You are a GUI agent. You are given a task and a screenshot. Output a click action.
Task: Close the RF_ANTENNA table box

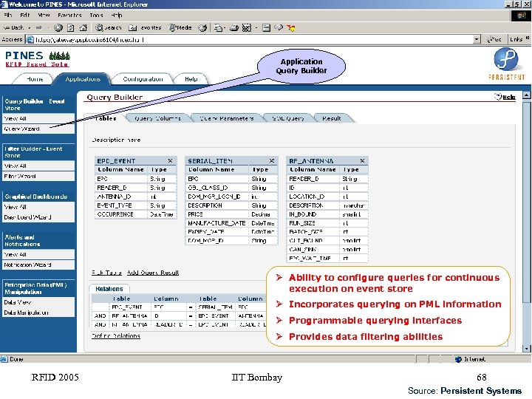[362, 161]
